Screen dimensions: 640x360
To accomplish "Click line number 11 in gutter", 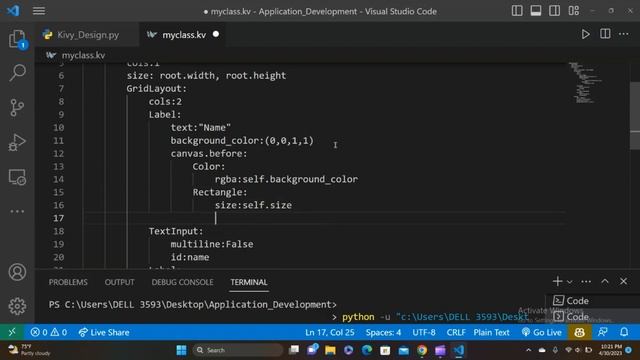I will tap(59, 141).
